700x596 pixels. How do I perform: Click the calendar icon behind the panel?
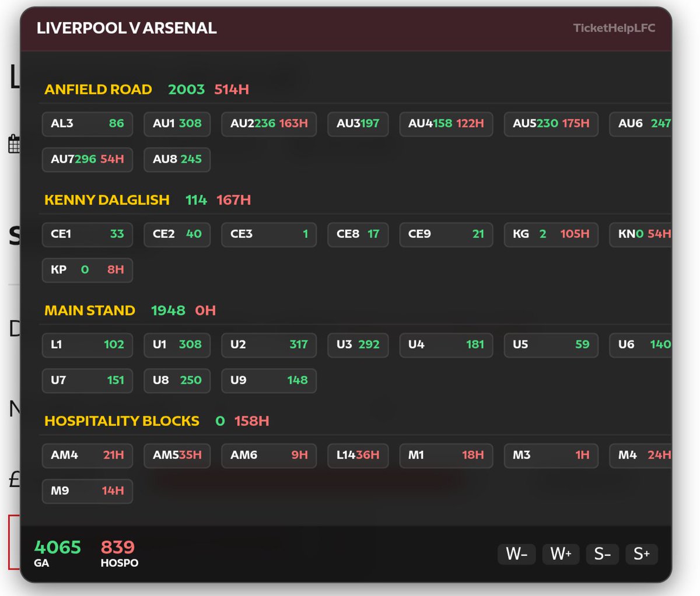click(x=14, y=143)
